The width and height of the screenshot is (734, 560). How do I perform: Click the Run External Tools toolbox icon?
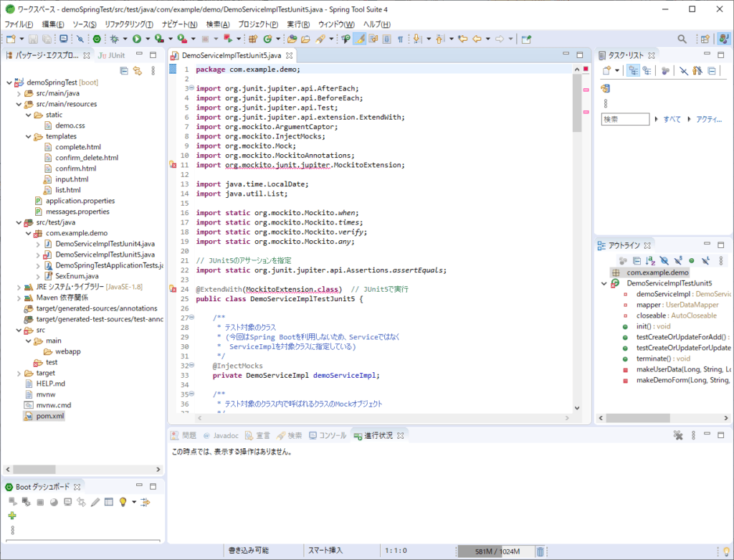point(182,39)
